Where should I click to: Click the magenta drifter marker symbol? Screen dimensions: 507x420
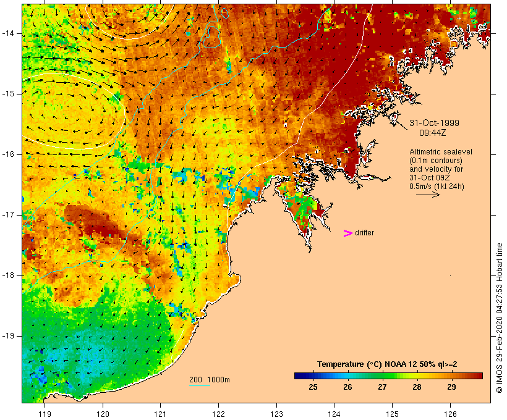pyautogui.click(x=347, y=233)
